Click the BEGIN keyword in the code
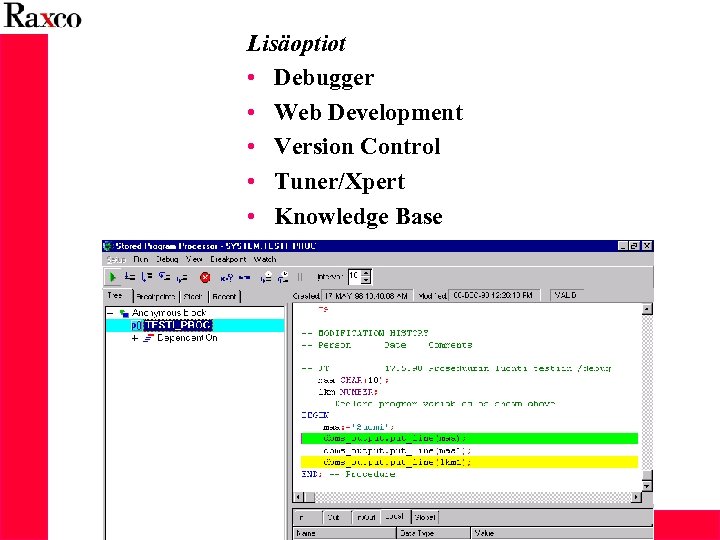Viewport: 720px width, 540px height. point(315,415)
